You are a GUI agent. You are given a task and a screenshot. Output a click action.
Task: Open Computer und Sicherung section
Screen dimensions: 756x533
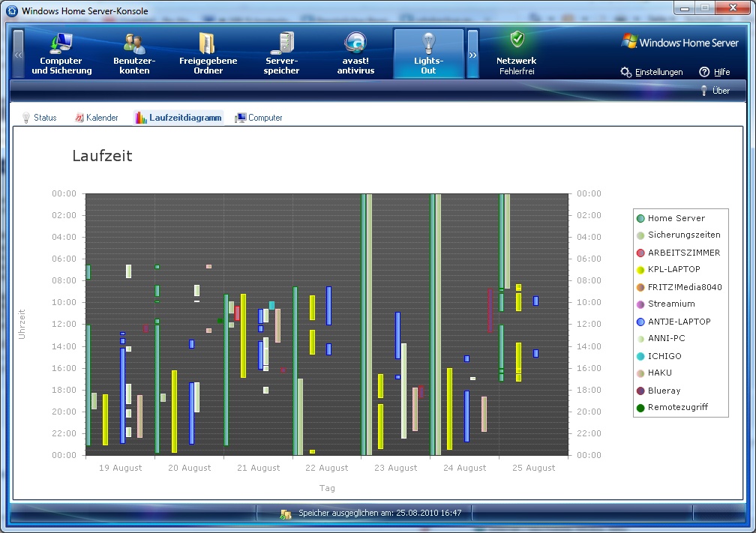61,52
